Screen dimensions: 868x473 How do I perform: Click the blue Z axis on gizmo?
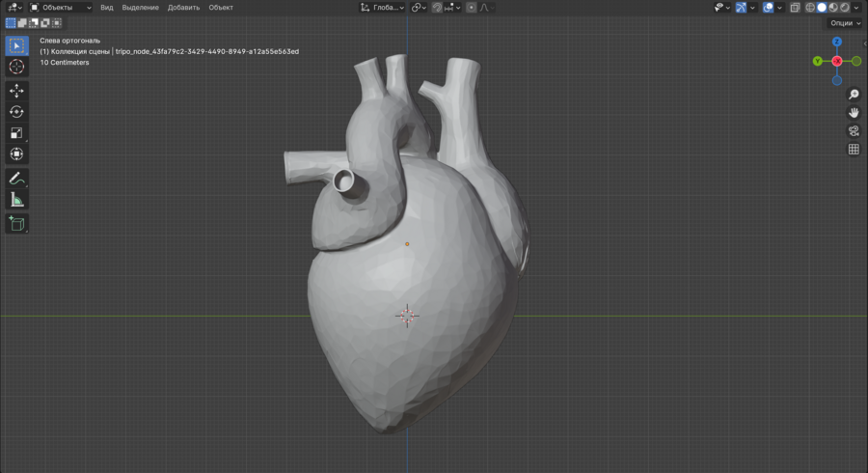pos(837,42)
